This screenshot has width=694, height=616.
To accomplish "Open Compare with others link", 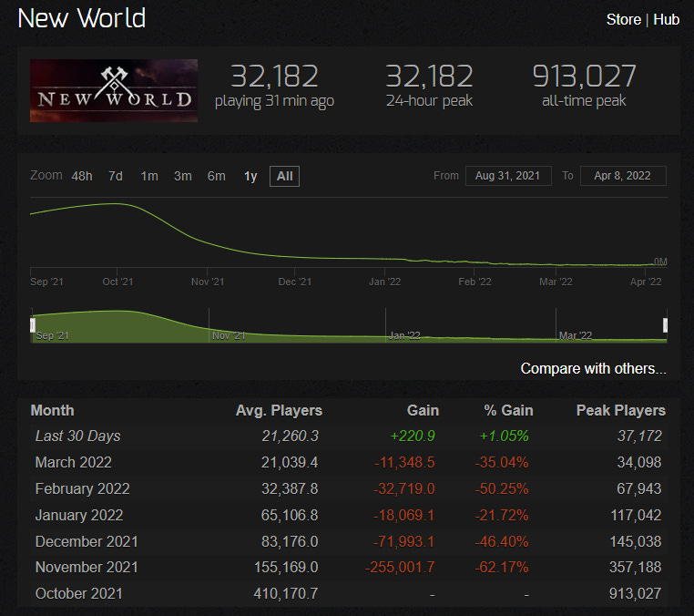I will (593, 368).
